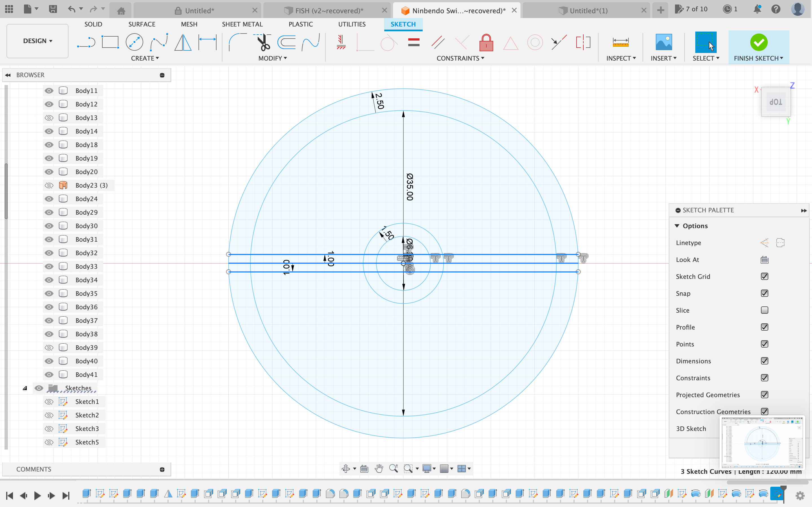Open the COMMENTS panel
This screenshot has height=507, width=812.
[34, 469]
